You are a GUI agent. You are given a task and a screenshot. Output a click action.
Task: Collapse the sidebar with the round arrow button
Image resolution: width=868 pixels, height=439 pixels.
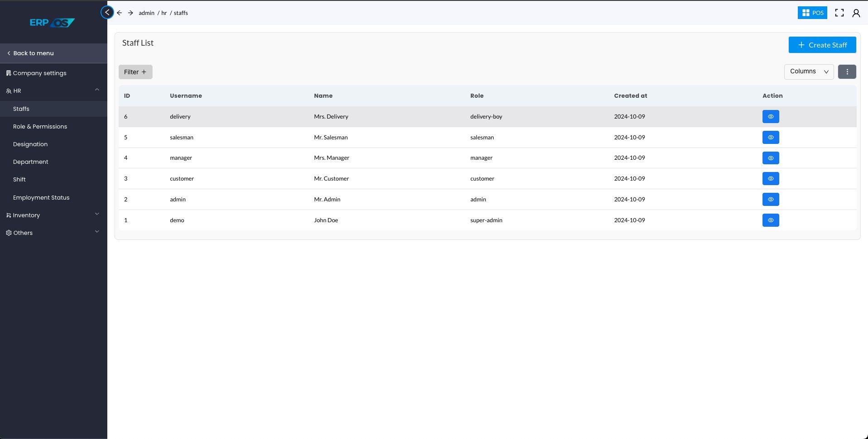pyautogui.click(x=107, y=13)
